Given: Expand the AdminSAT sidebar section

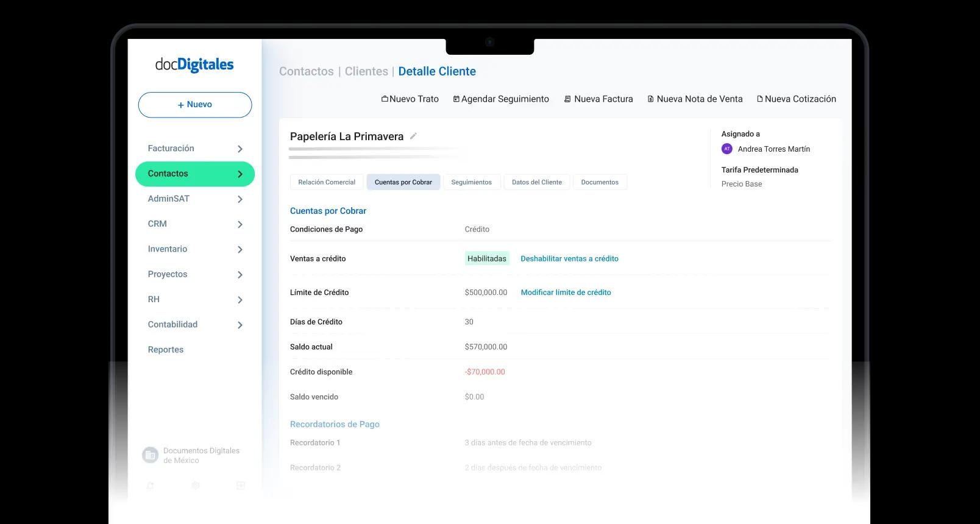Looking at the screenshot, I should 240,199.
